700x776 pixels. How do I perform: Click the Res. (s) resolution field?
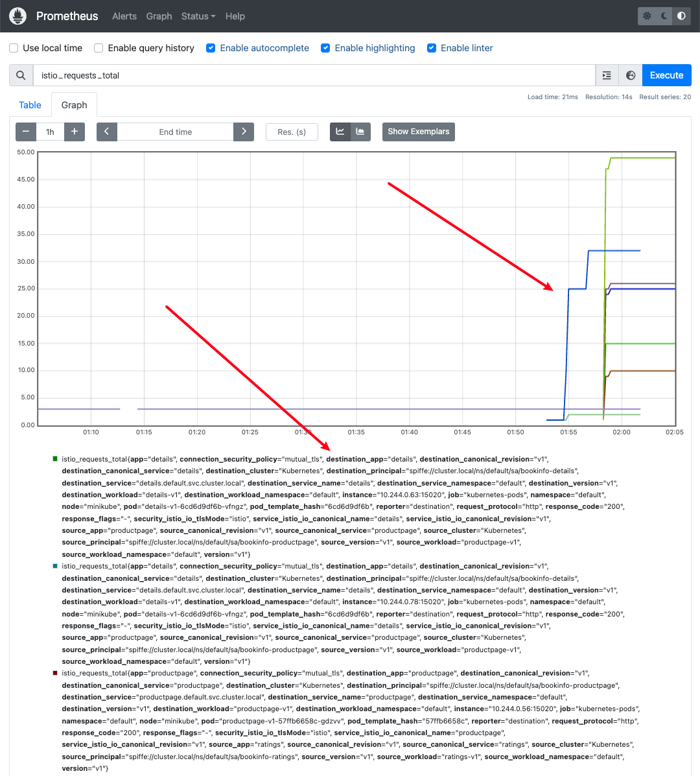[x=292, y=132]
